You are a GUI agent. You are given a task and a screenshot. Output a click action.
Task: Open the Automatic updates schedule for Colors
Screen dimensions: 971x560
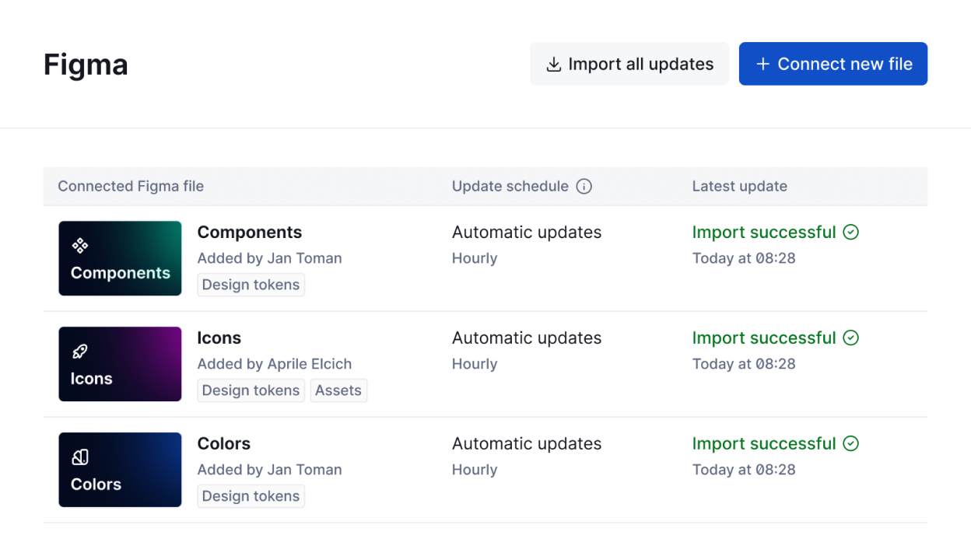coord(527,443)
